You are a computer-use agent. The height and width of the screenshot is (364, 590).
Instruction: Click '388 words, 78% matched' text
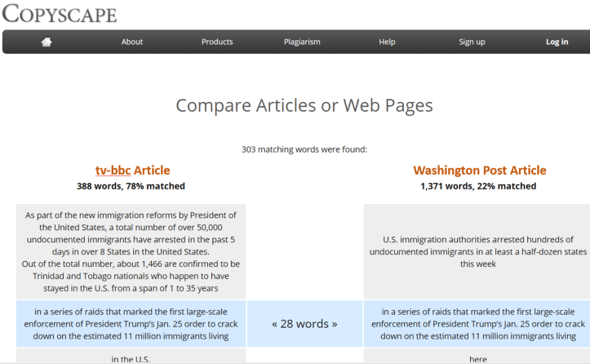131,186
